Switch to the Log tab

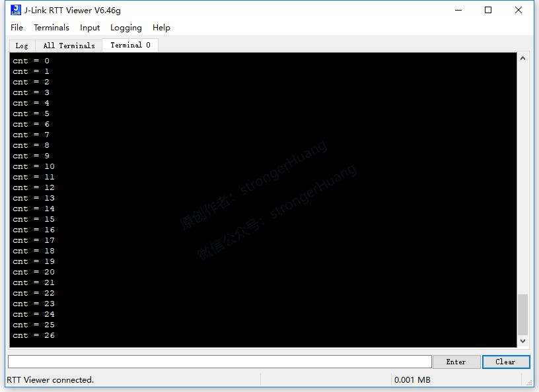[x=22, y=46]
